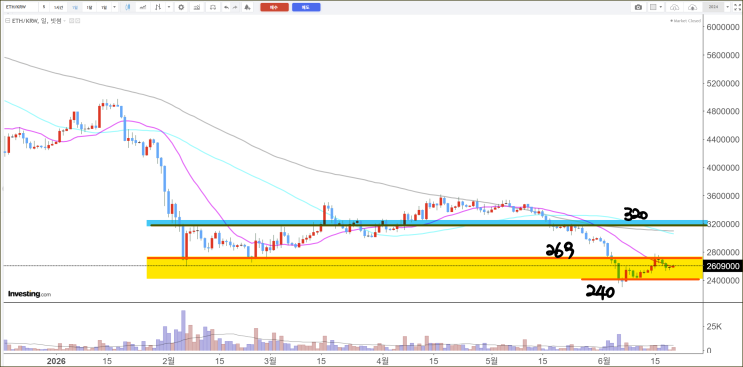Image resolution: width=743 pixels, height=367 pixels.
Task: Click the 2800000 price axis label
Action: pos(723,252)
